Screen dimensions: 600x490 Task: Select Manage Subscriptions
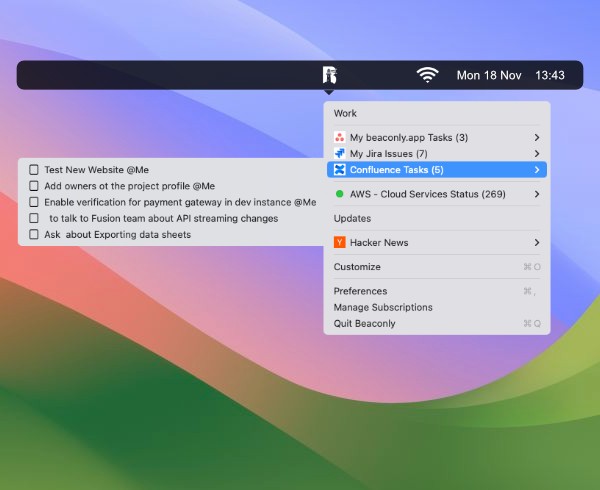383,307
